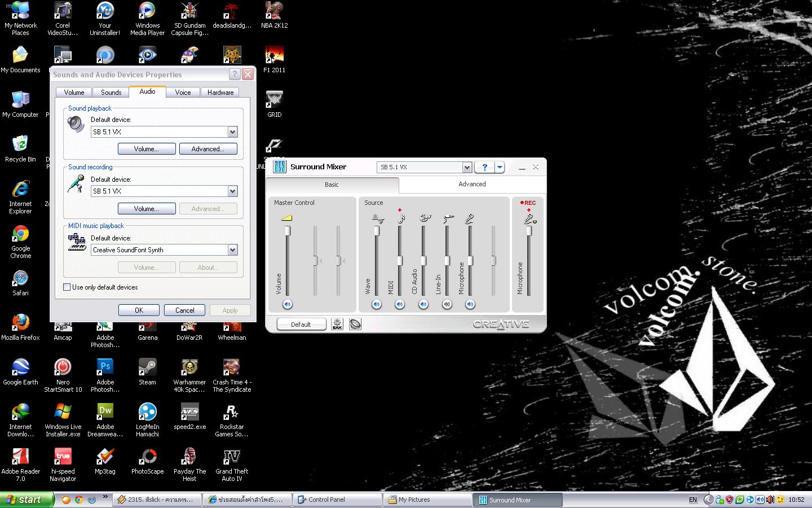Click the MIDI source slider handle
This screenshot has width=812, height=508.
(400, 261)
